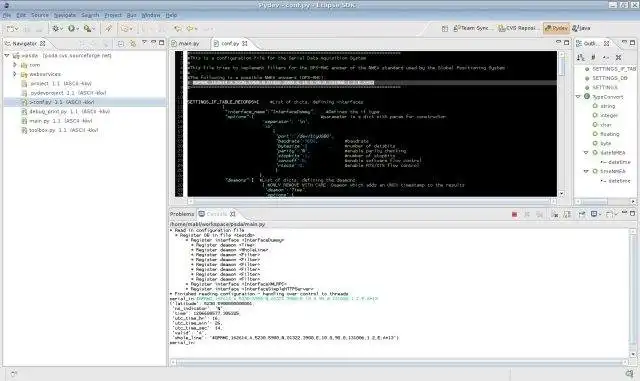Expand the com folder
The height and width of the screenshot is (381, 640).
(15, 65)
